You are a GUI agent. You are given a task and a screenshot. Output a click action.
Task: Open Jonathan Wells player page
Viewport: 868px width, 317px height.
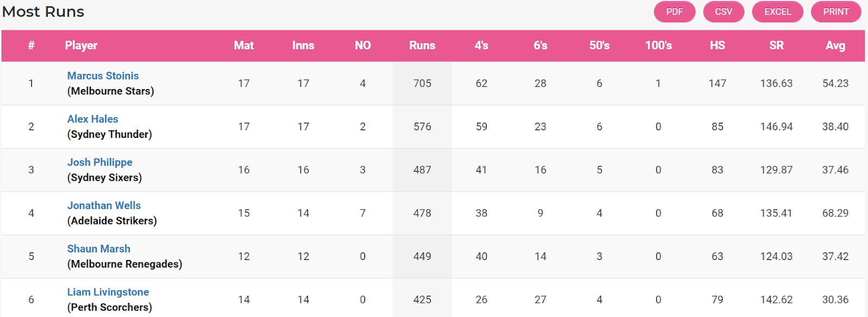[104, 206]
